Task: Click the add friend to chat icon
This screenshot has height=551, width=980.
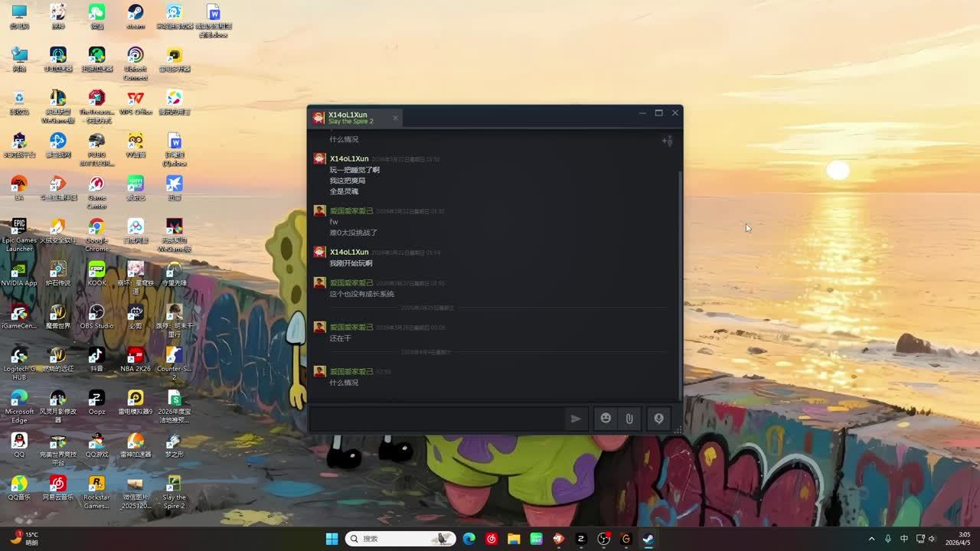Action: (667, 141)
